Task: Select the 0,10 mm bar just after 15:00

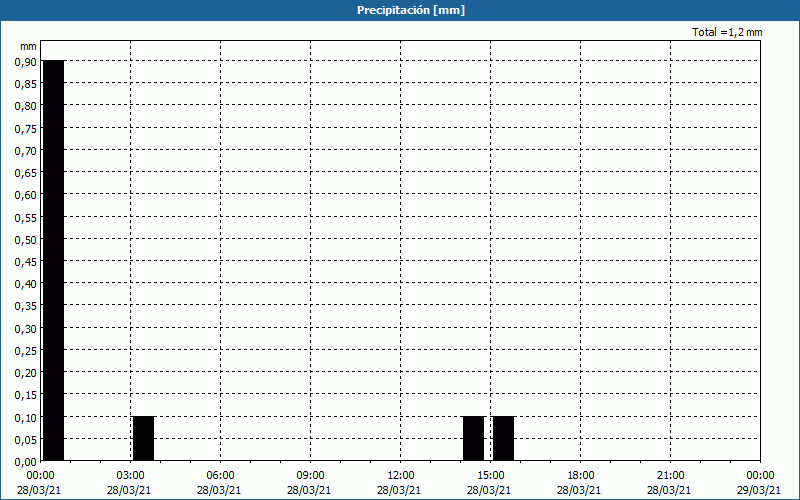Action: coord(504,438)
